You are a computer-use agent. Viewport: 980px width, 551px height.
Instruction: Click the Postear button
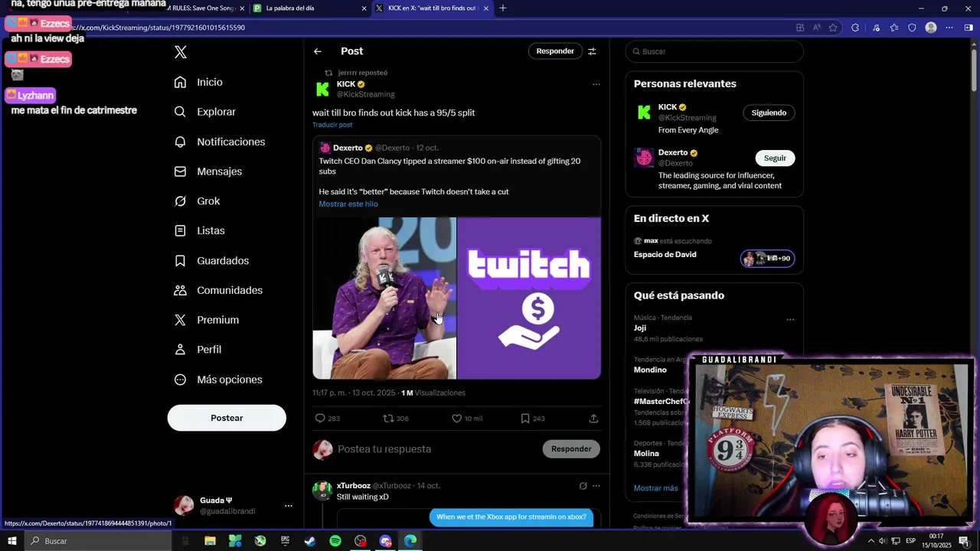tap(227, 418)
